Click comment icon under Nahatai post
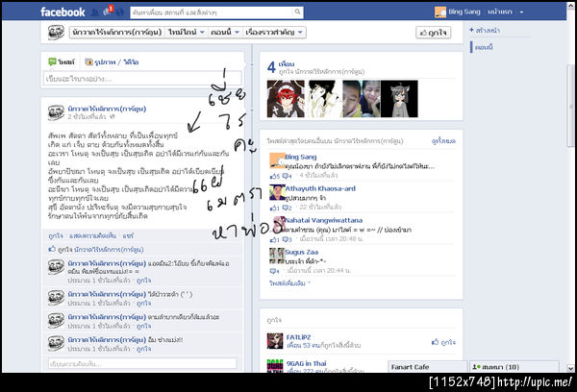Image resolution: width=577 pixels, height=392 pixels. (286, 240)
